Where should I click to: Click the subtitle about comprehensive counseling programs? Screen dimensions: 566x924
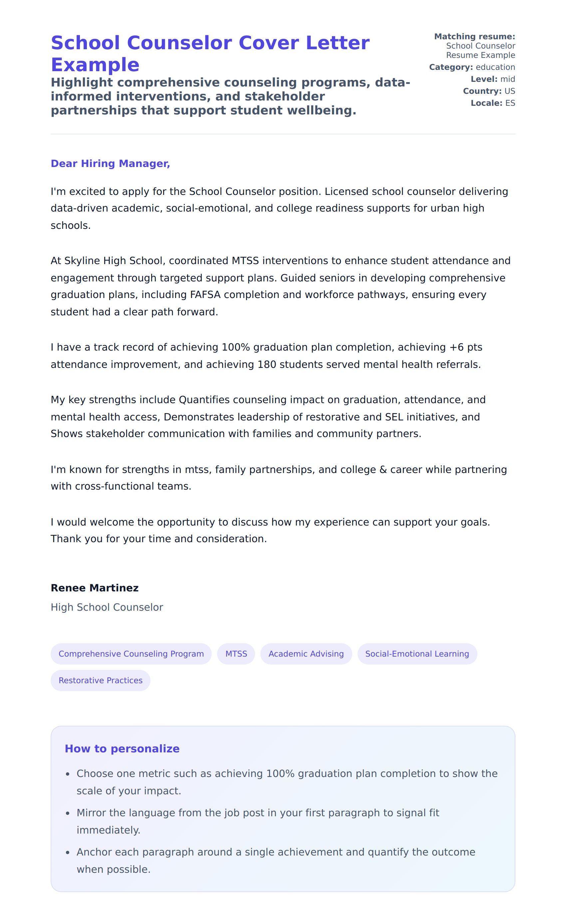tap(230, 96)
